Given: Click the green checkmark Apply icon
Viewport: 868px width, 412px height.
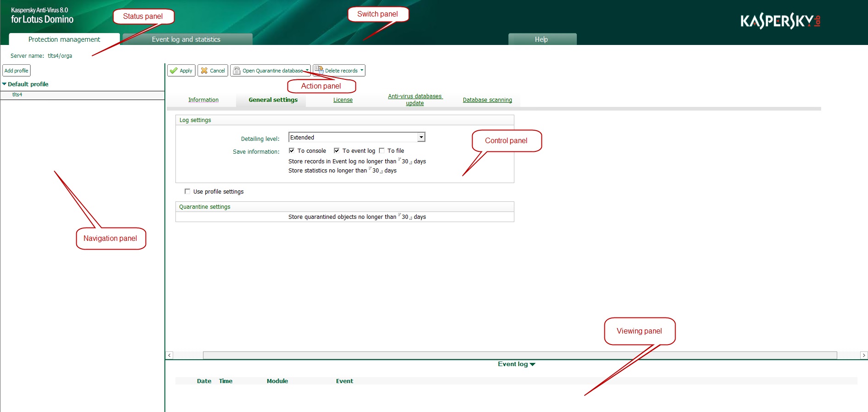Looking at the screenshot, I should (x=174, y=71).
